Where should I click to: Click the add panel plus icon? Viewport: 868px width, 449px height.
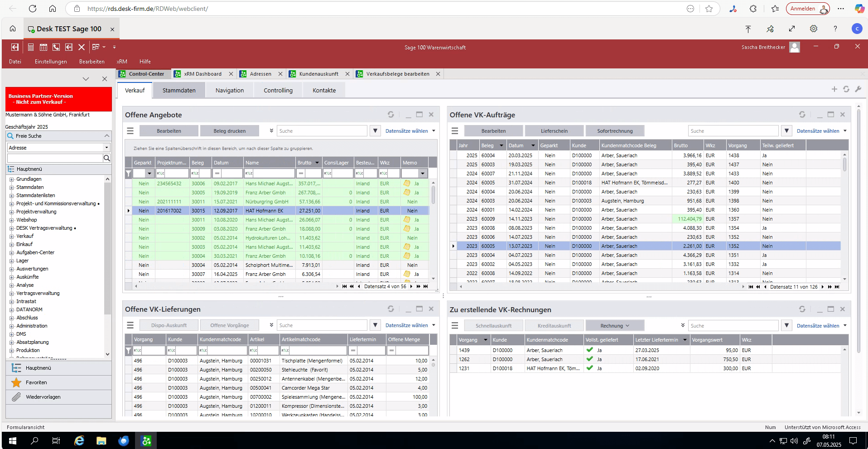pyautogui.click(x=834, y=89)
